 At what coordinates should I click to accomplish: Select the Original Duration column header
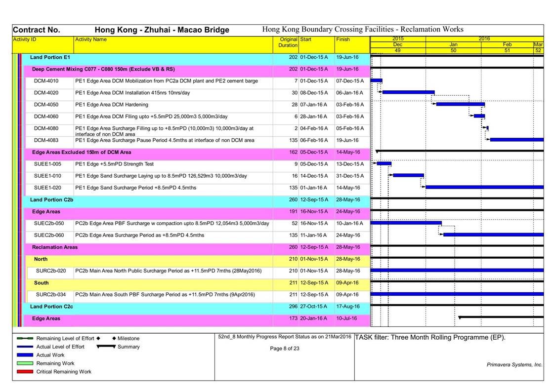pos(286,45)
